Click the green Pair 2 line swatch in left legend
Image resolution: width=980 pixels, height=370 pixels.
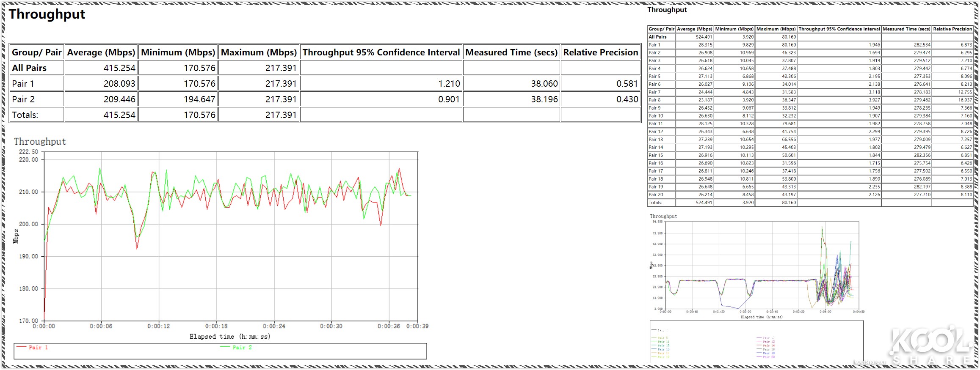[x=225, y=347]
